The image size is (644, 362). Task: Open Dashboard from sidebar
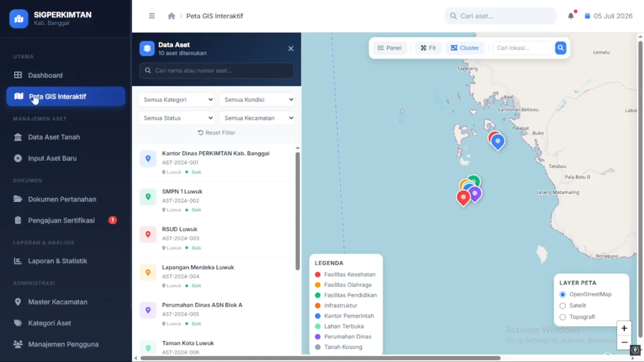[66, 75]
